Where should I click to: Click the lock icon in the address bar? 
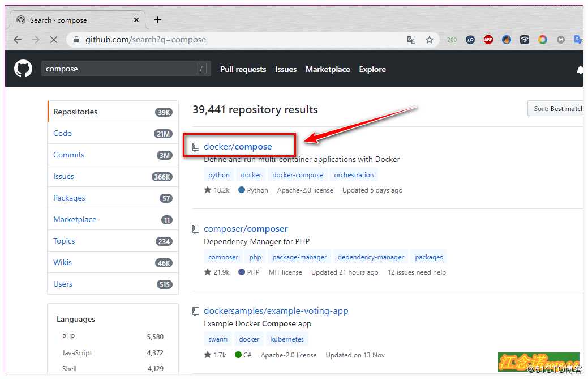(76, 40)
